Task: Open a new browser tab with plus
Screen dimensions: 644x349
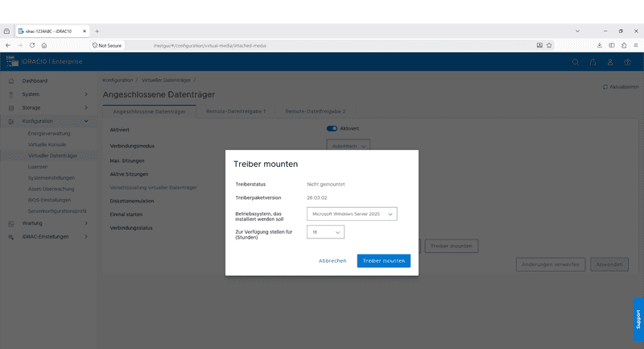Action: point(97,31)
